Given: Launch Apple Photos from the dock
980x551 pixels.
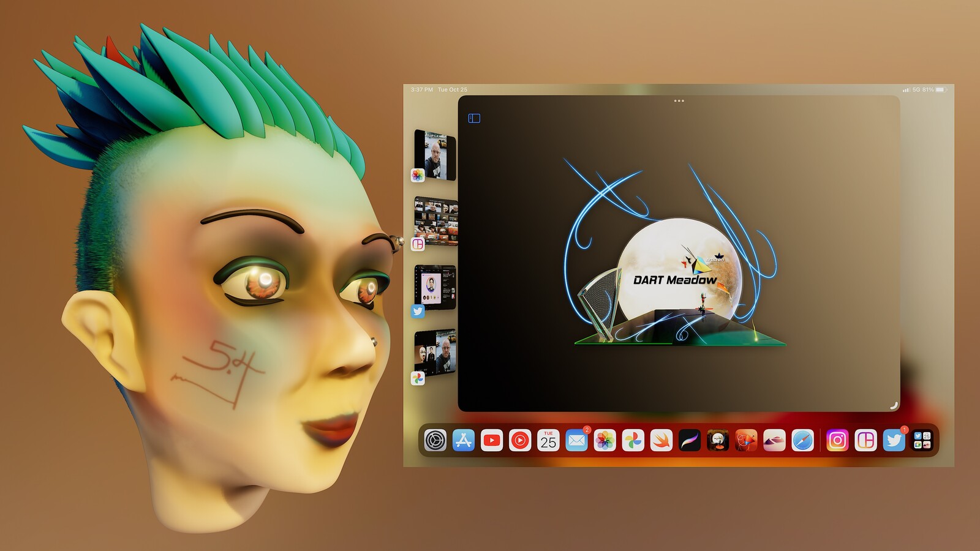Looking at the screenshot, I should coord(605,440).
